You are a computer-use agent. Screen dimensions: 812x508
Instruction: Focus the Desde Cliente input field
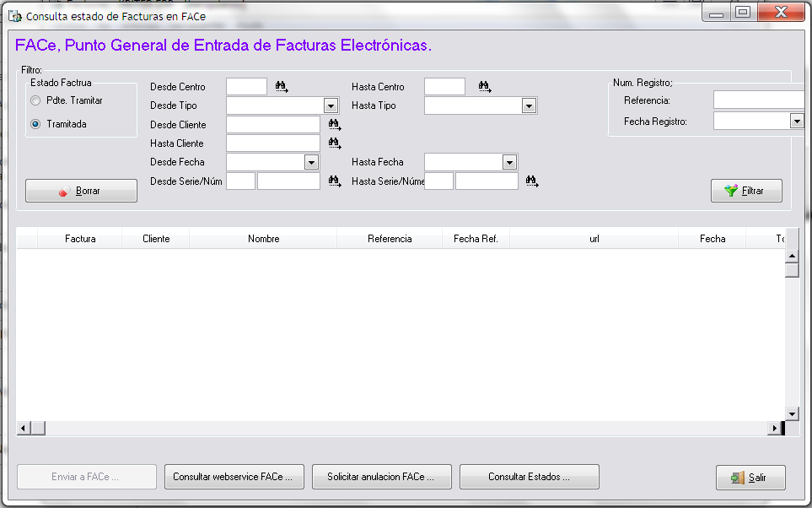tap(273, 124)
